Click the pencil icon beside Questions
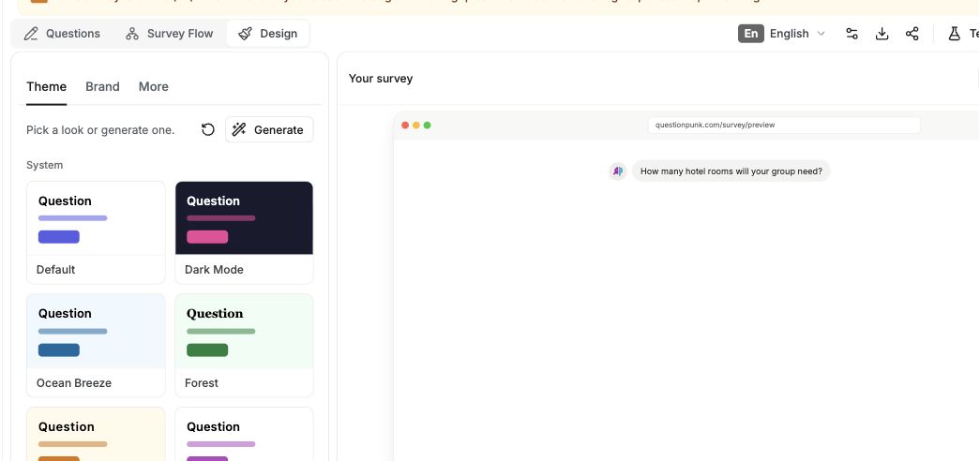980x461 pixels. tap(31, 34)
